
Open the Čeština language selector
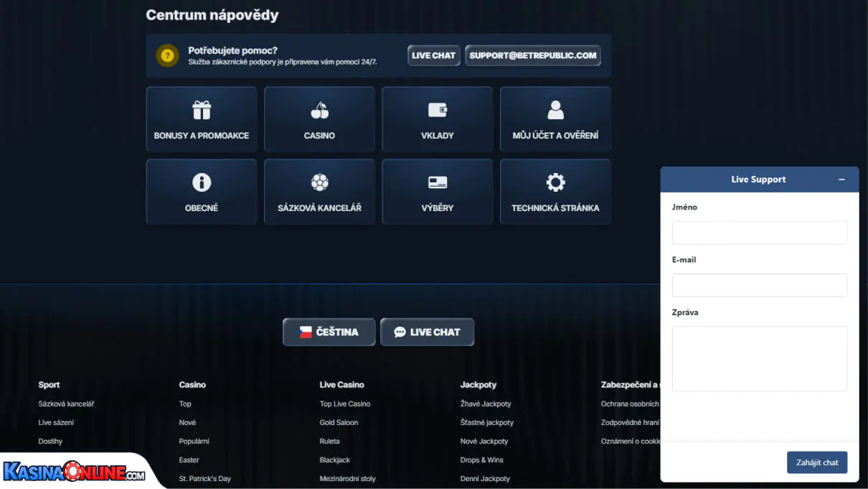tap(329, 332)
